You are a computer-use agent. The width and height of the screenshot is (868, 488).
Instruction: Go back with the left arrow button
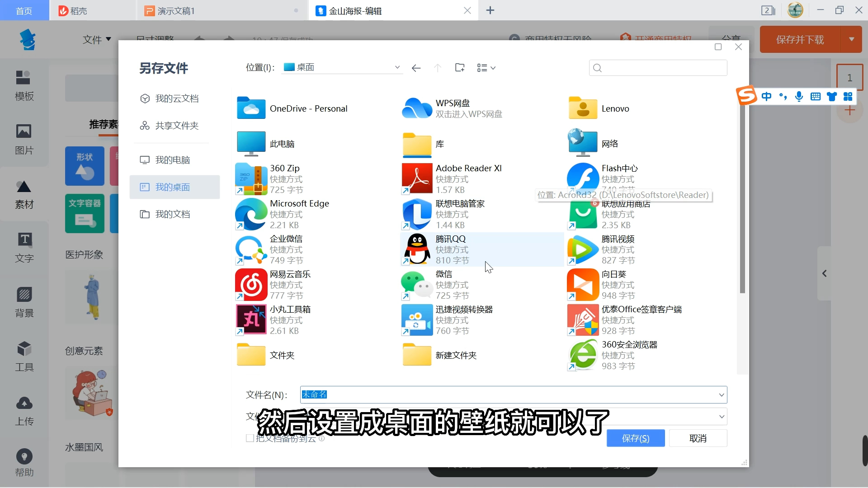point(416,68)
